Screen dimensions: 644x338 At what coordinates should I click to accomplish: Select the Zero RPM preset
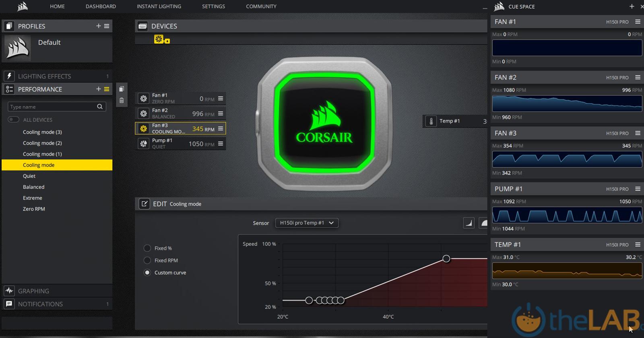coord(34,209)
